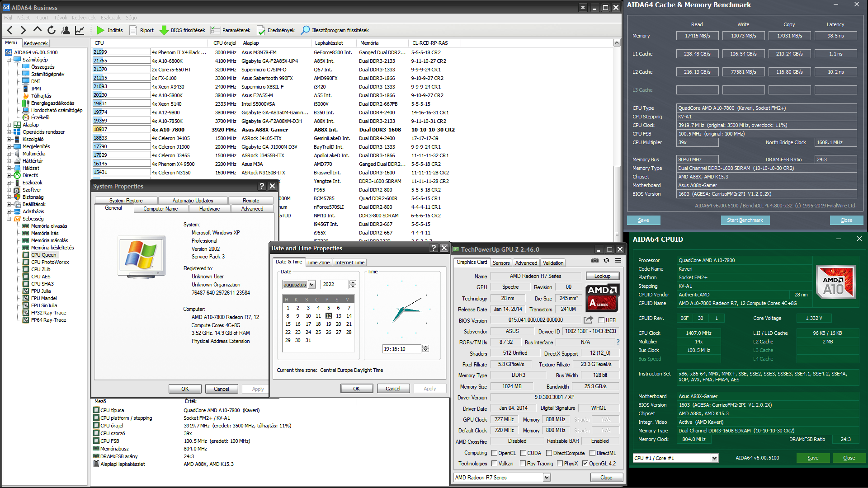Toggle the UEFI checkbox in GPU-Z
This screenshot has width=868, height=488.
(601, 320)
